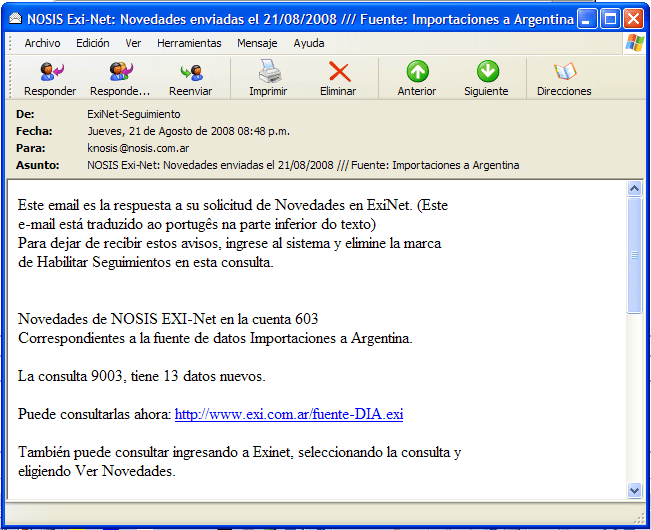
Task: Click text 'Novedades de NOSIS EXI-Net en la cuenta 603'
Action: click(168, 319)
